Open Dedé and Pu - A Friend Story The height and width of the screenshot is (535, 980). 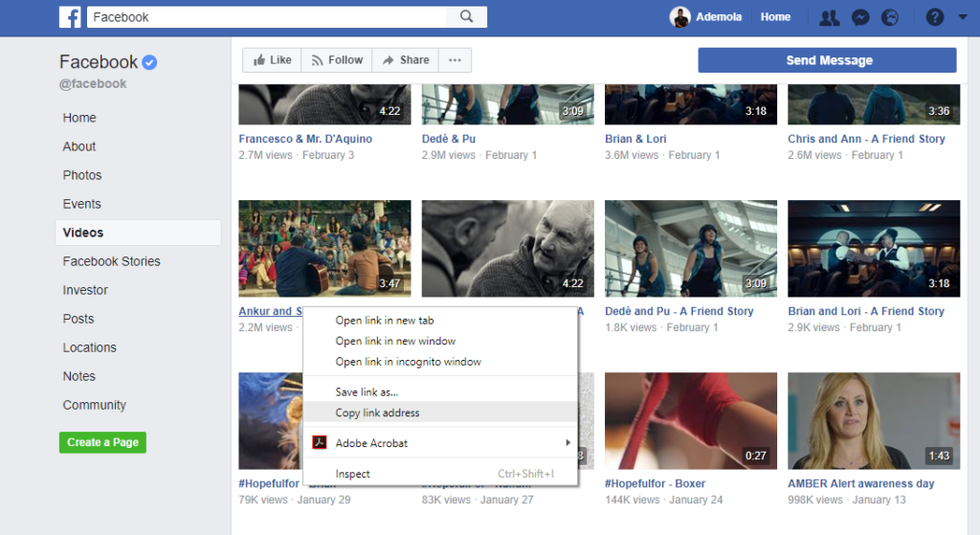pyautogui.click(x=679, y=311)
